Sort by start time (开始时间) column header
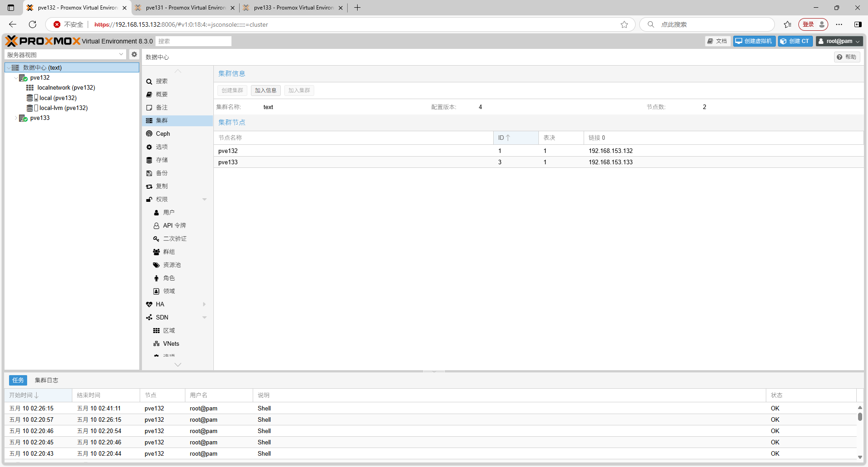This screenshot has width=868, height=467. [38, 396]
